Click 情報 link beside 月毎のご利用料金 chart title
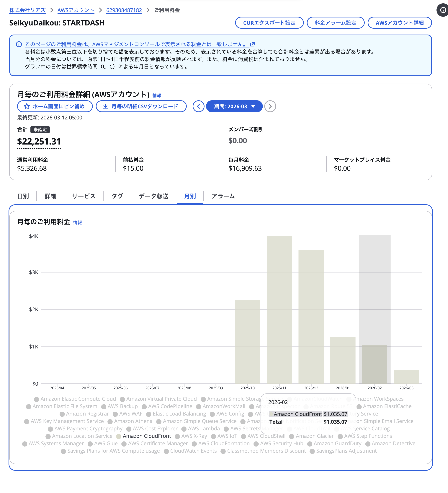This screenshot has height=493, width=448. (x=77, y=223)
